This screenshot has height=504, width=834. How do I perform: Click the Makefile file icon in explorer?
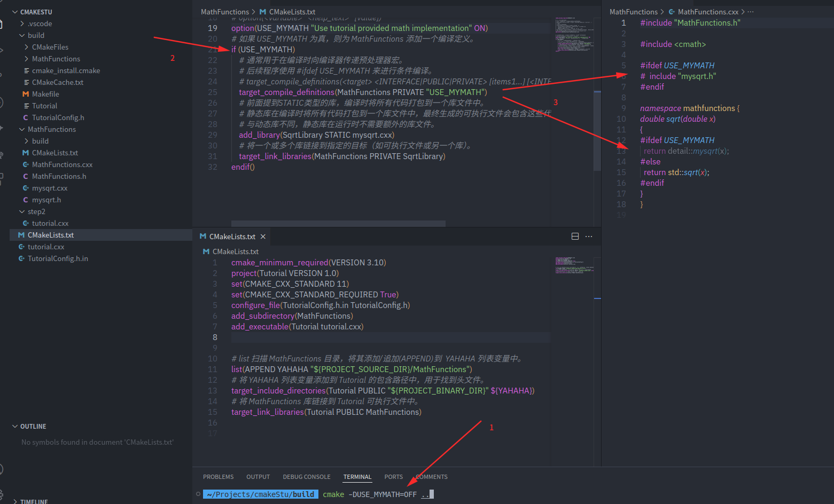click(26, 94)
